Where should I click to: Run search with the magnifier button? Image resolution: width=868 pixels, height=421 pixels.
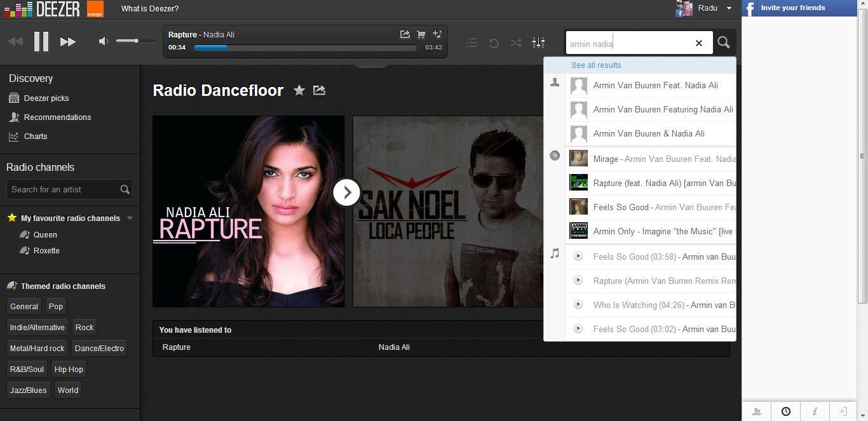click(724, 43)
